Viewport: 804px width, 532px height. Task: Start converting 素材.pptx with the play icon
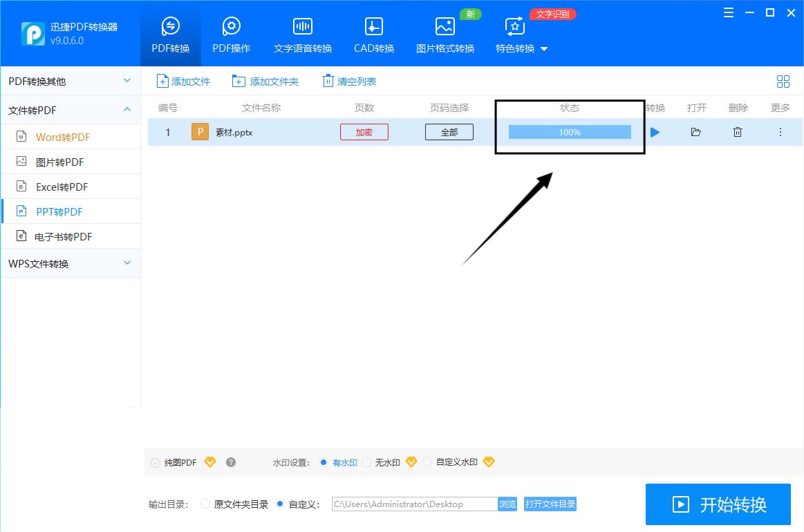click(x=654, y=131)
